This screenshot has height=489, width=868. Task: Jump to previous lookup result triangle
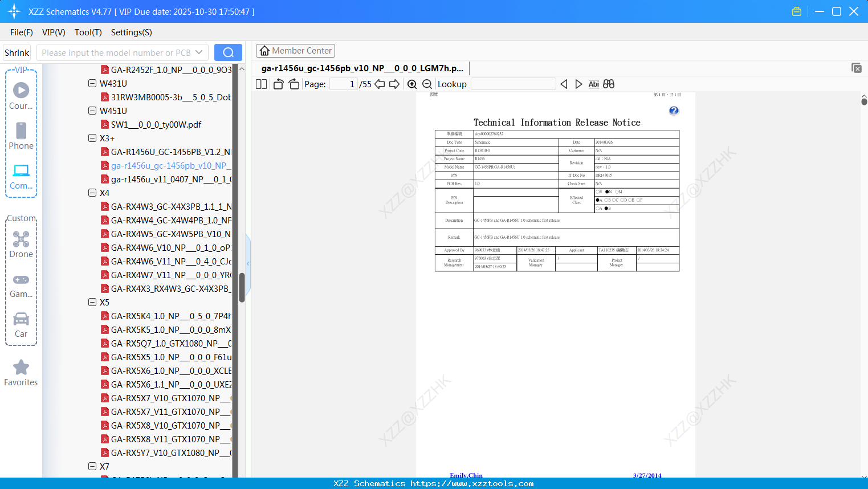(x=564, y=84)
